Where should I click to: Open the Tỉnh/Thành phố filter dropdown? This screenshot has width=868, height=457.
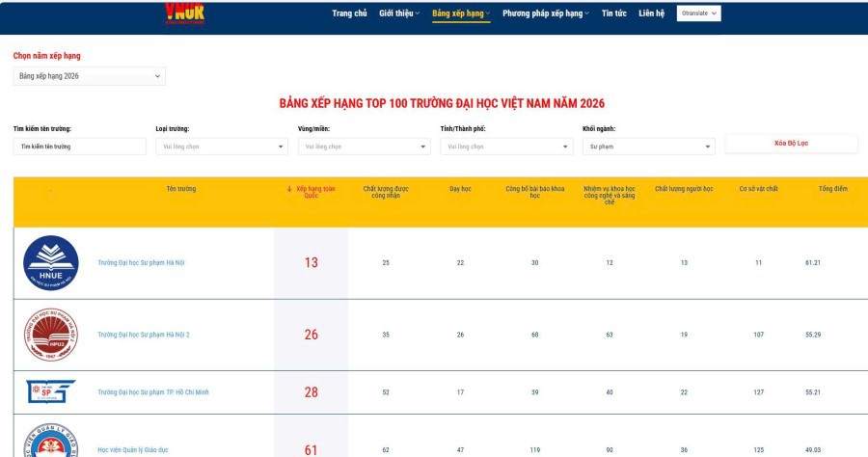[506, 147]
